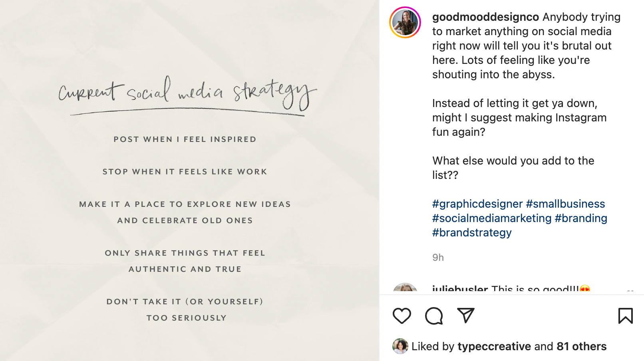Open the #brandstrategy hashtag

(472, 232)
